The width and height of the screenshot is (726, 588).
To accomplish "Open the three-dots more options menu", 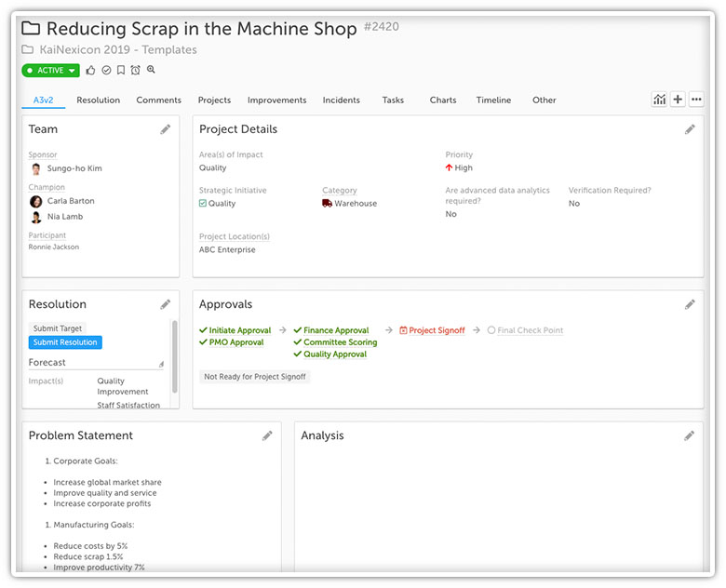I will click(696, 100).
